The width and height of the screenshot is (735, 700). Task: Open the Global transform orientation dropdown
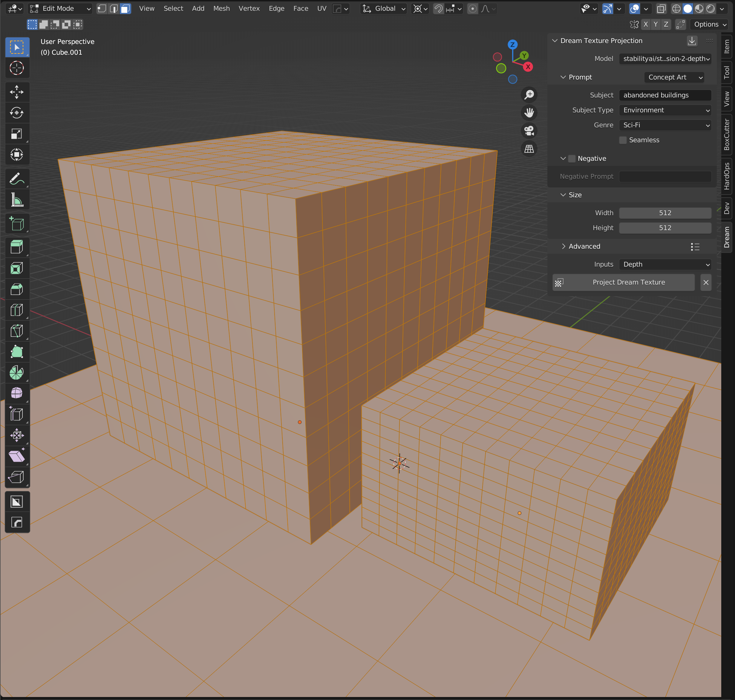coord(384,9)
